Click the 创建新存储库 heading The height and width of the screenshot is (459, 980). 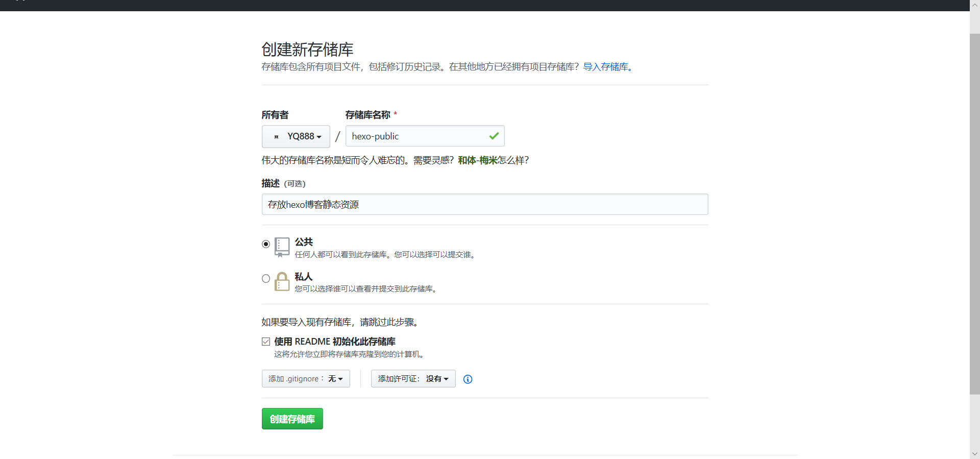(x=307, y=50)
